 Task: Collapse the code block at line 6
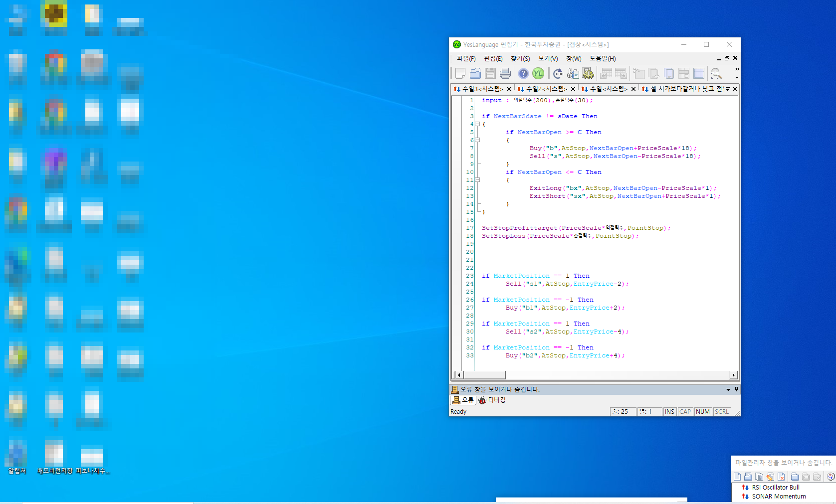[x=477, y=140]
